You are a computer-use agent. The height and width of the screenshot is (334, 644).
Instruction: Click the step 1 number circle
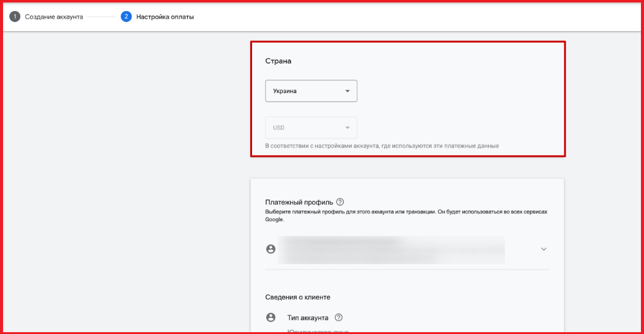click(14, 17)
